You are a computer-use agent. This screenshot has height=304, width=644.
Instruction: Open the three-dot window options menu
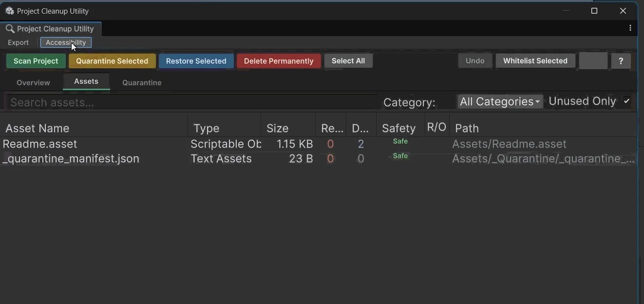pos(630,28)
